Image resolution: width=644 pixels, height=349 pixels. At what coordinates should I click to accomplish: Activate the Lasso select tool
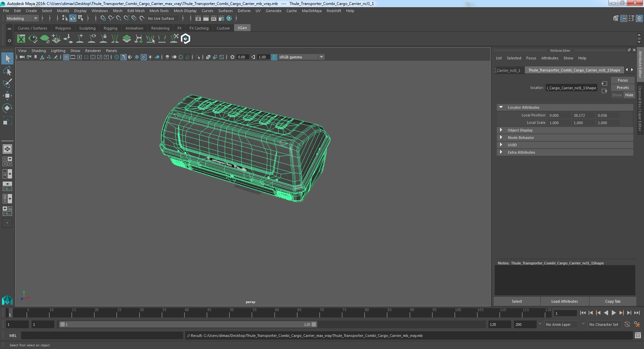pyautogui.click(x=7, y=71)
